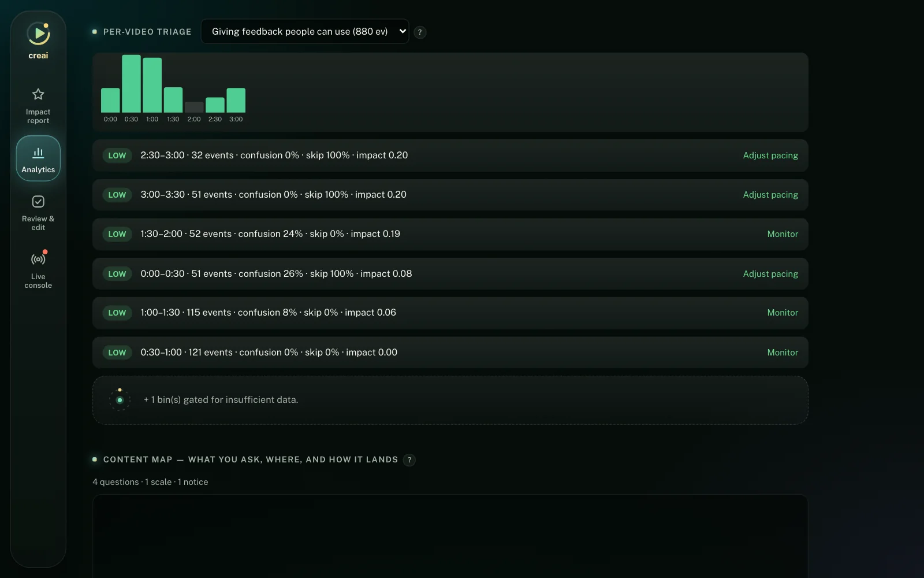Click help icon beside the Content Map heading
924x578 pixels.
coord(409,460)
